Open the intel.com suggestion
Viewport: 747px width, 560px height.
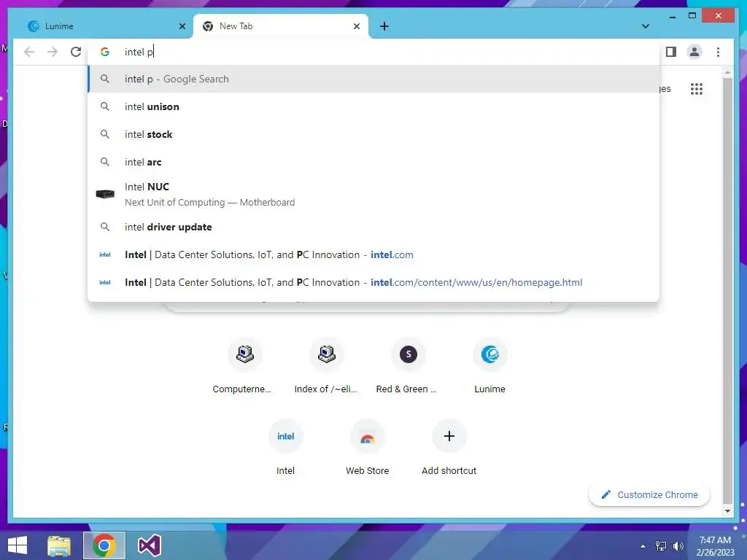click(x=373, y=254)
